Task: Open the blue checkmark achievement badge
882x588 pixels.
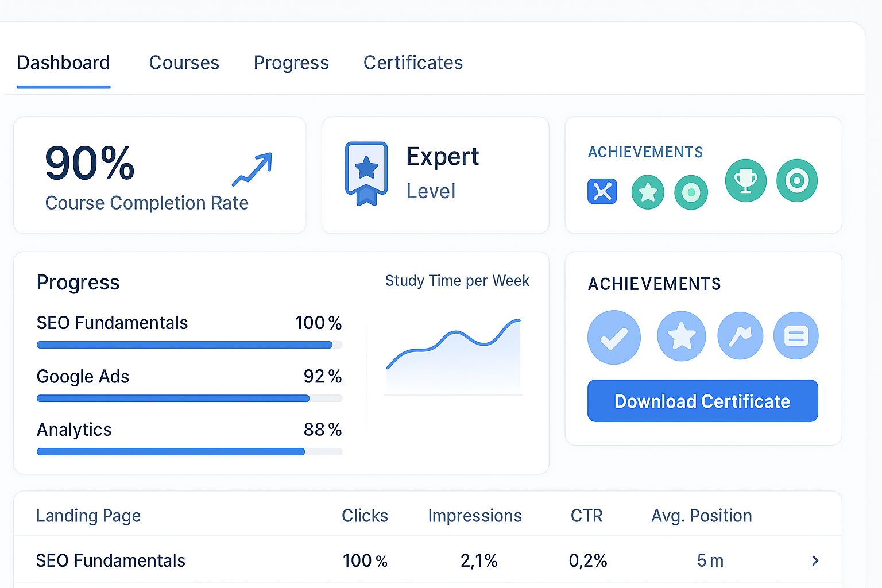Action: [x=614, y=337]
